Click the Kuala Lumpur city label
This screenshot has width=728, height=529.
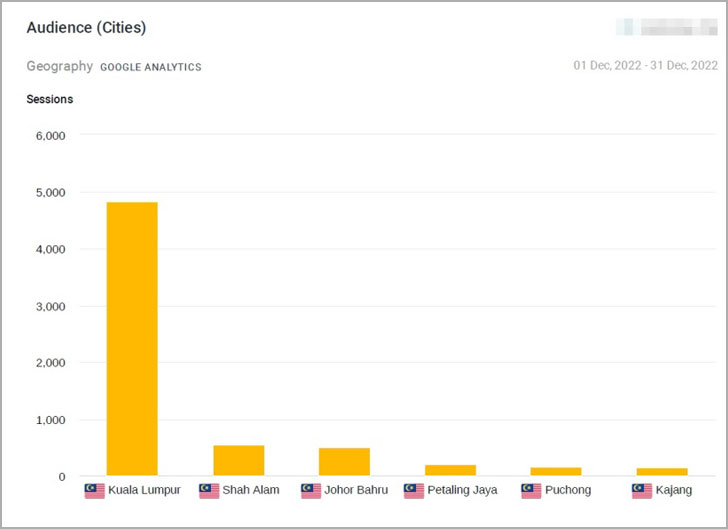tap(144, 490)
